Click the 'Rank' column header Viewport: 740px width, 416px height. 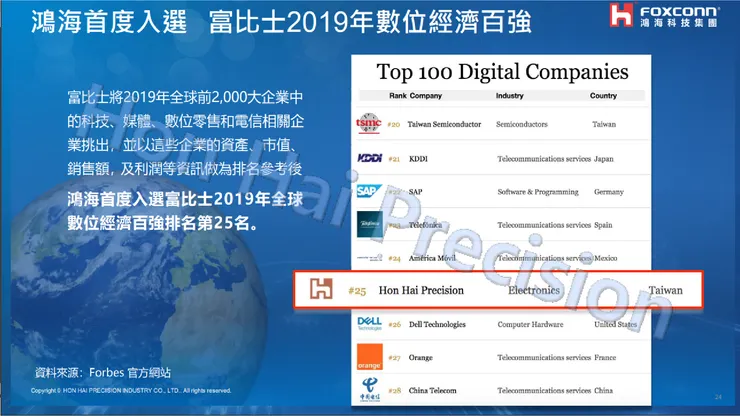[398, 95]
